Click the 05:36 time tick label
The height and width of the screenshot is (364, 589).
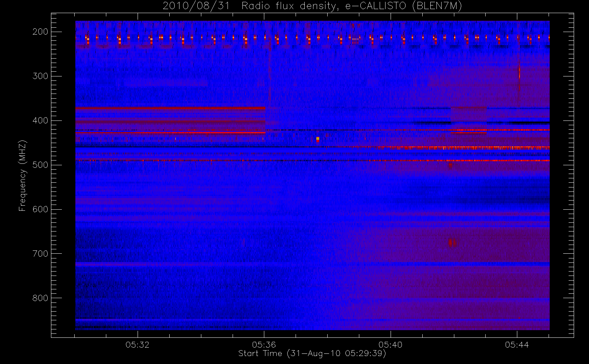tap(264, 345)
